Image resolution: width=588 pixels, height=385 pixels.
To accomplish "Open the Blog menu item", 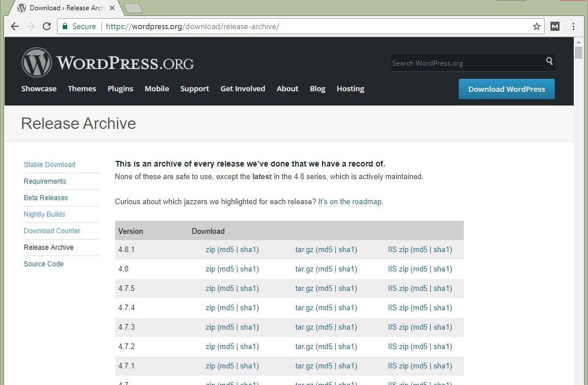I will (x=317, y=88).
